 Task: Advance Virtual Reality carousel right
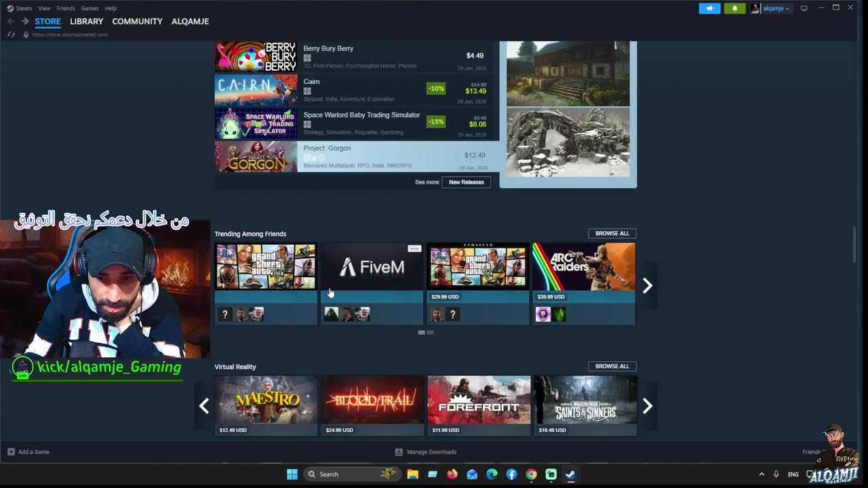pyautogui.click(x=648, y=406)
